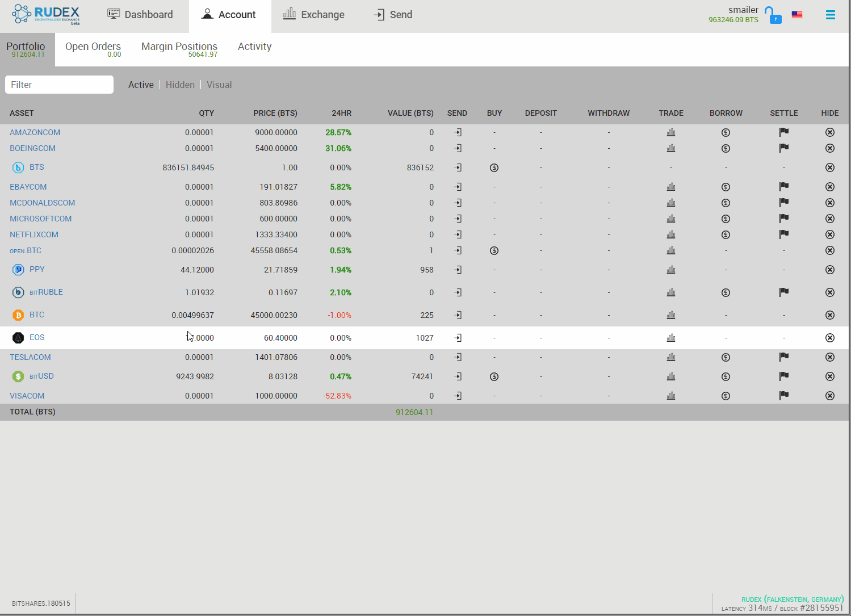Screen dimensions: 851x616
Task: Open the trade chart for MCDONALDSCOM
Action: click(x=671, y=203)
